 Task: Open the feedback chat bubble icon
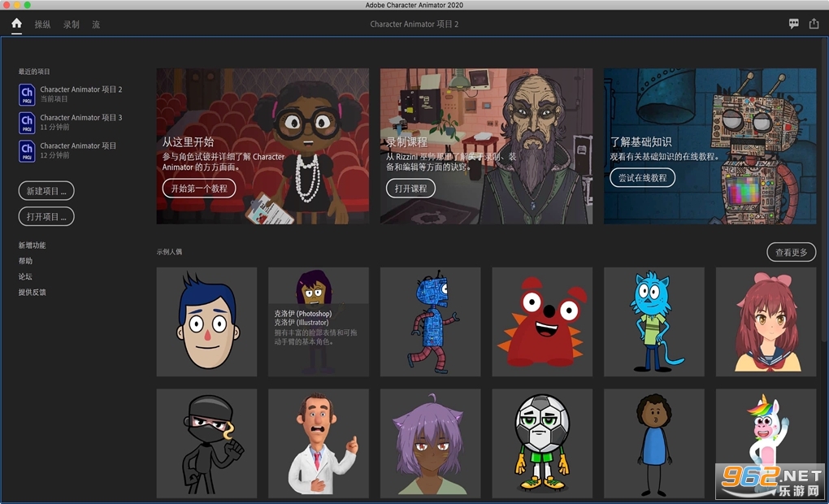[793, 24]
